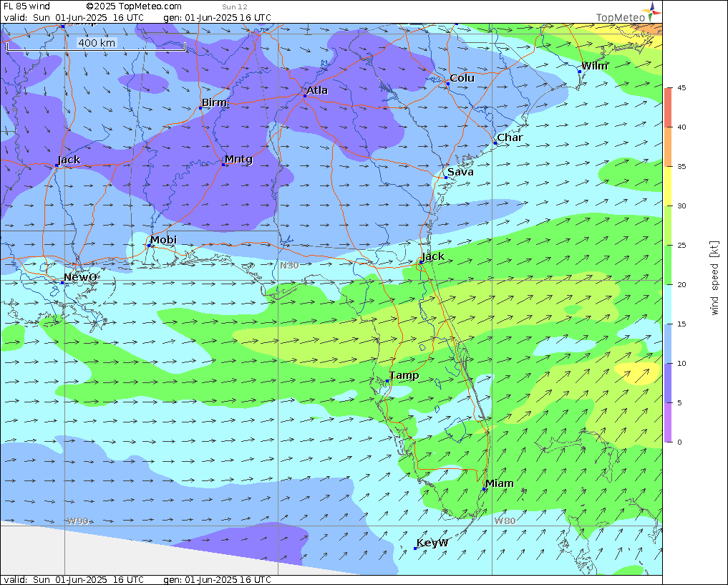Click the Char city label

coord(510,137)
